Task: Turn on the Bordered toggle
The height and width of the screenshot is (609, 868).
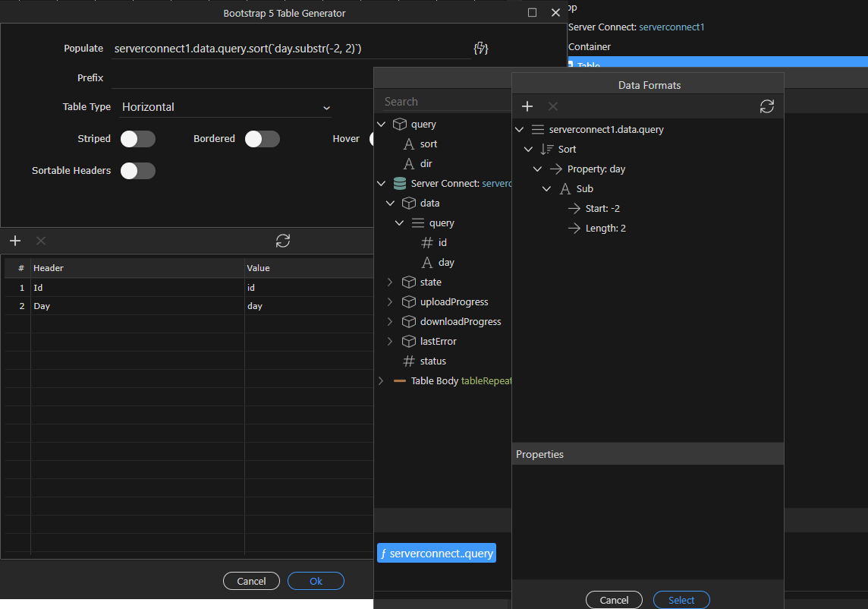Action: pyautogui.click(x=263, y=138)
